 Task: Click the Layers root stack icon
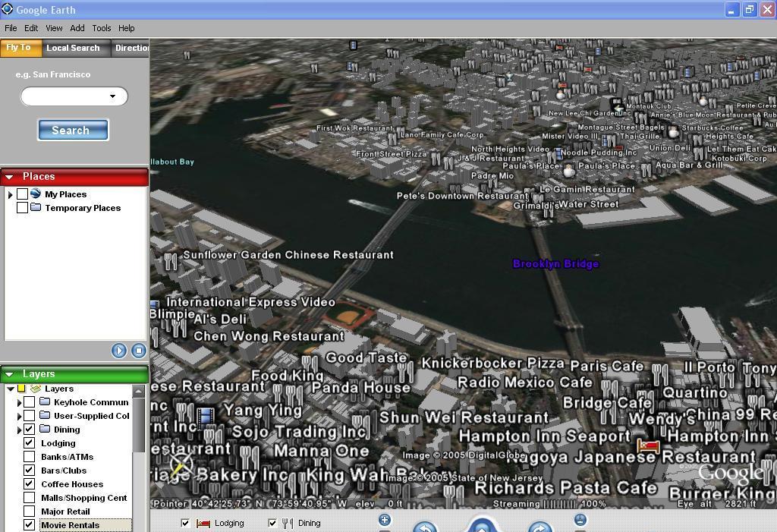coord(35,389)
